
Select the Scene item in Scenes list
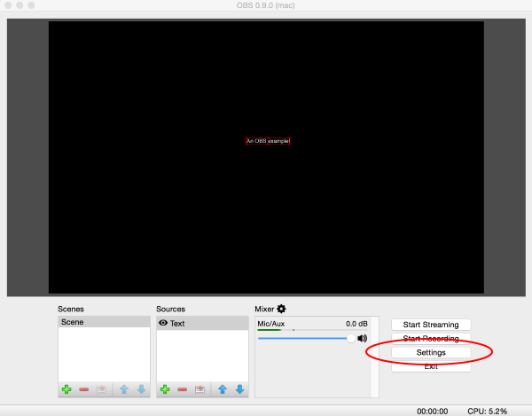point(104,323)
